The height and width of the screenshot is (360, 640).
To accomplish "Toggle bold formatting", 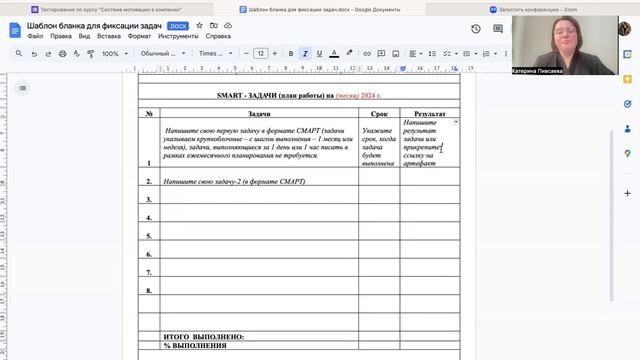I will pyautogui.click(x=291, y=53).
